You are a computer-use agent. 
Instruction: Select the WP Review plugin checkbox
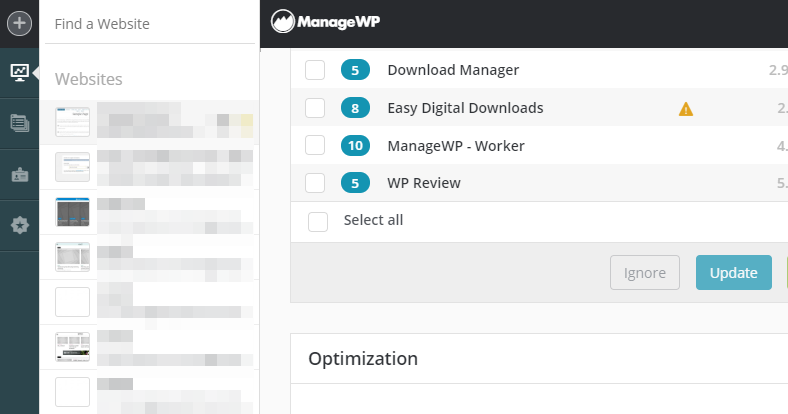pyautogui.click(x=315, y=183)
